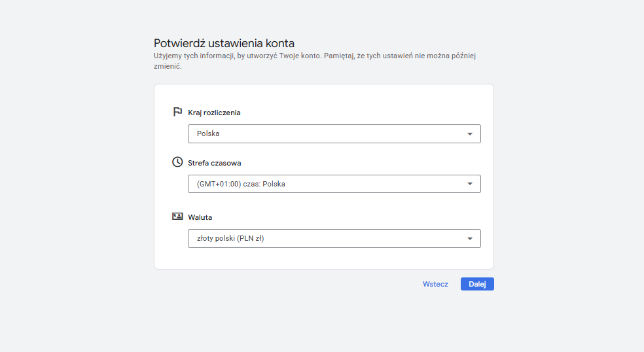This screenshot has height=352, width=644.
Task: Expand the Strefa czasowa dropdown arrow
Action: click(469, 184)
